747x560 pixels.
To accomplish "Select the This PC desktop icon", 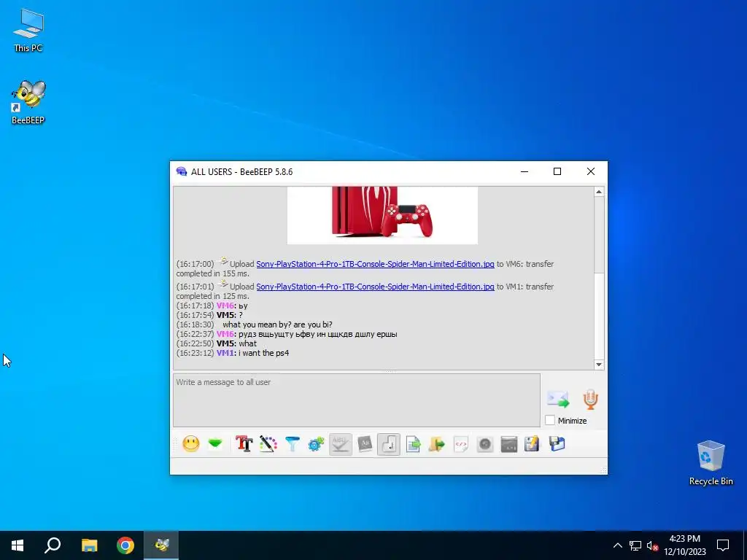I will [28, 31].
